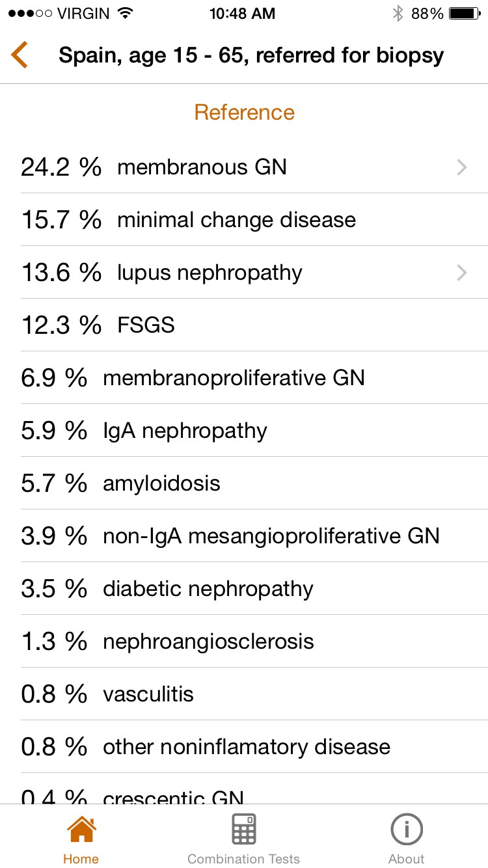Tap the About info icon

[x=407, y=830]
